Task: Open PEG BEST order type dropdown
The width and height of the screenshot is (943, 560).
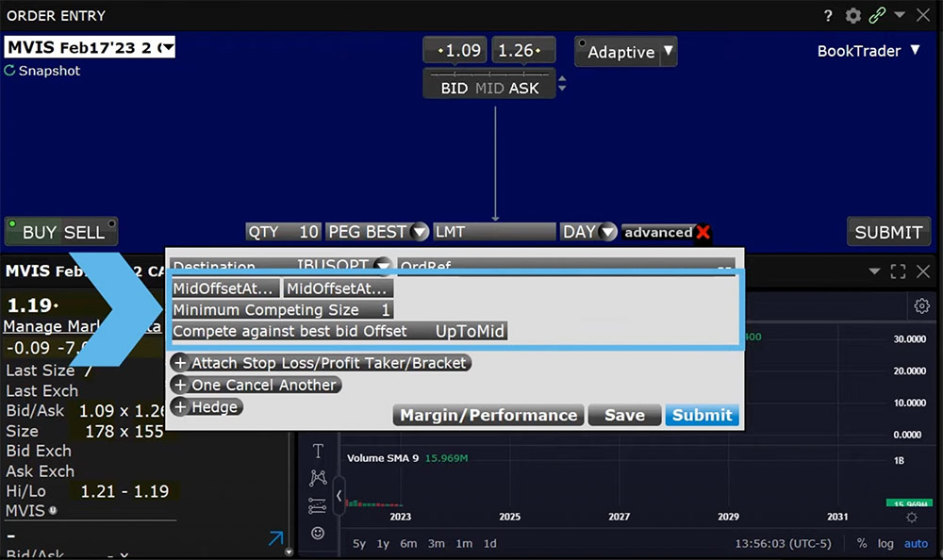Action: point(420,232)
